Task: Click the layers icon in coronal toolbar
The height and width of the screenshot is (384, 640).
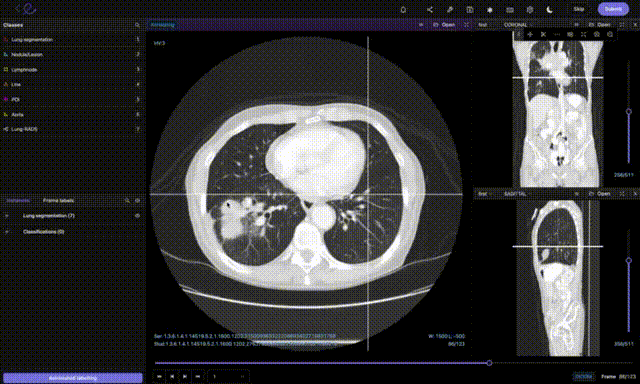Action: (x=570, y=35)
